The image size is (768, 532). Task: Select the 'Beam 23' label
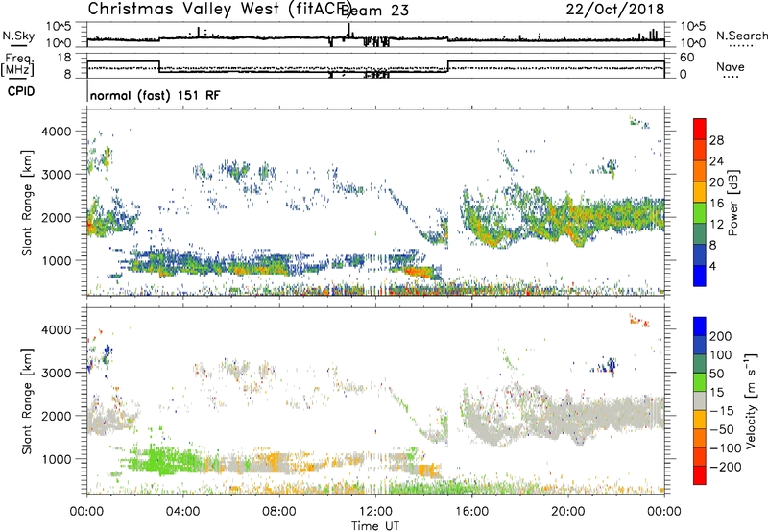(374, 11)
